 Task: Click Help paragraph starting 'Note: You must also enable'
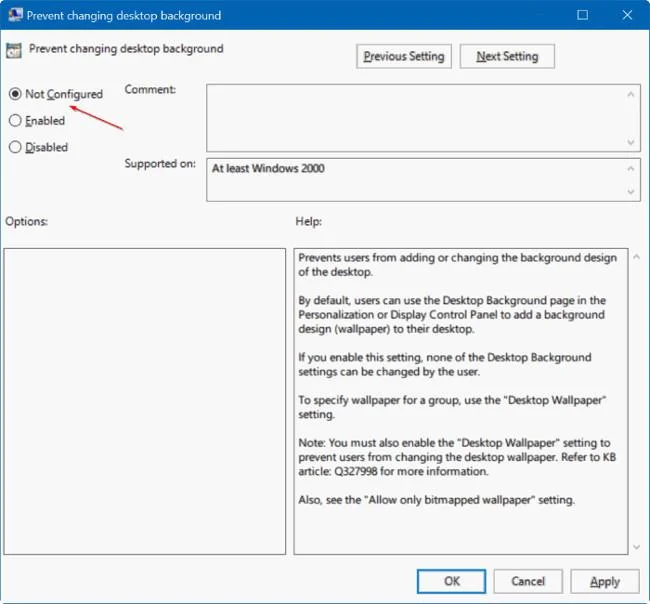tap(457, 457)
